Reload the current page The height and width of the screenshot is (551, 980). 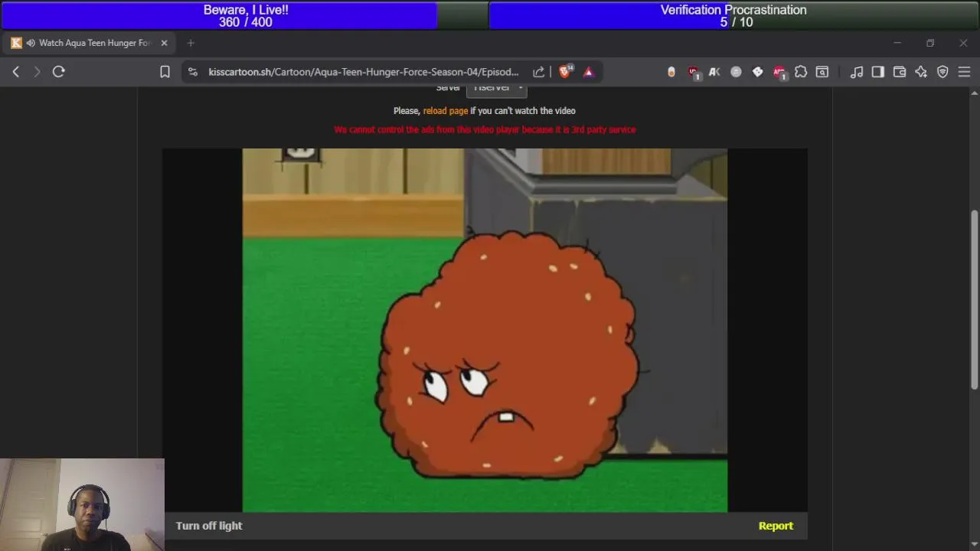(59, 72)
